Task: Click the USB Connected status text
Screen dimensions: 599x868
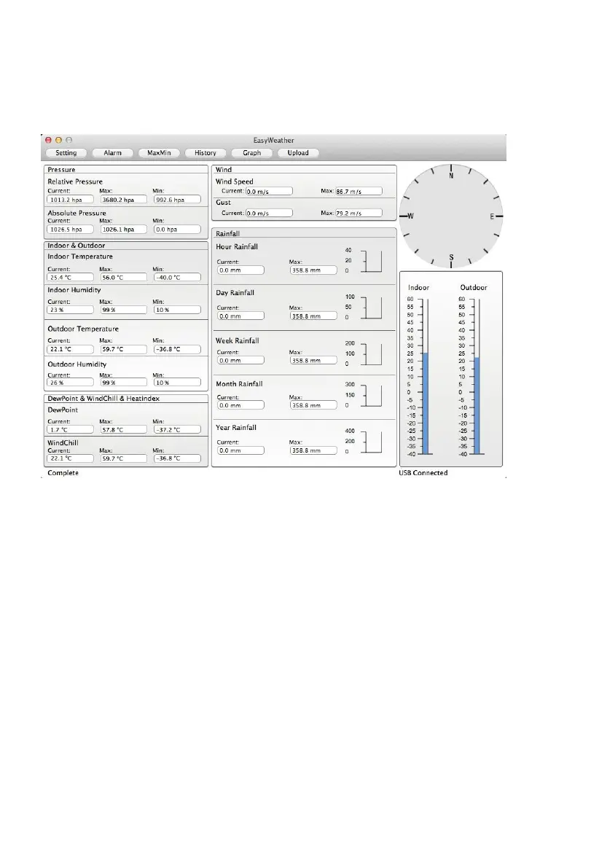Action: [423, 473]
